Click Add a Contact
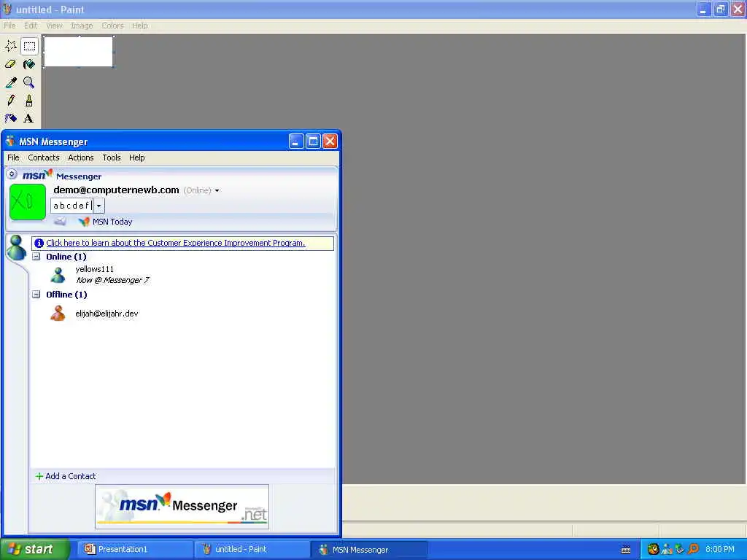This screenshot has width=747, height=560. tap(66, 476)
